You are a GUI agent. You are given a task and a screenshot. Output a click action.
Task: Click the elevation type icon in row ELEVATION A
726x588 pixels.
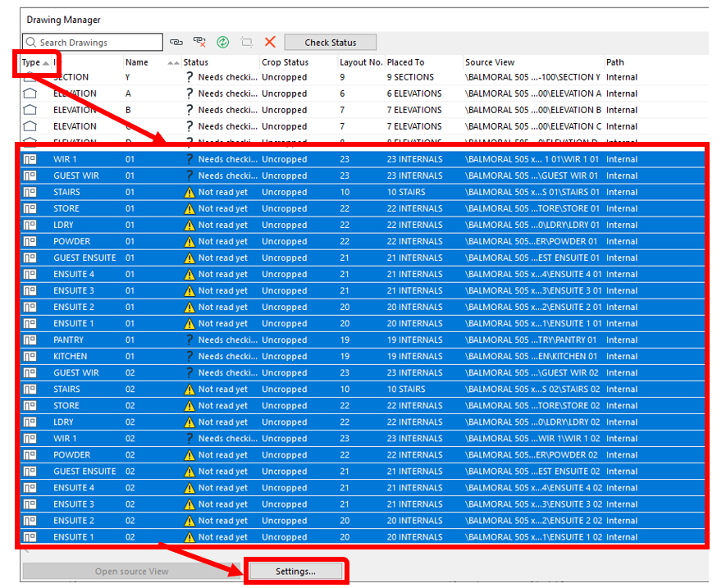30,93
